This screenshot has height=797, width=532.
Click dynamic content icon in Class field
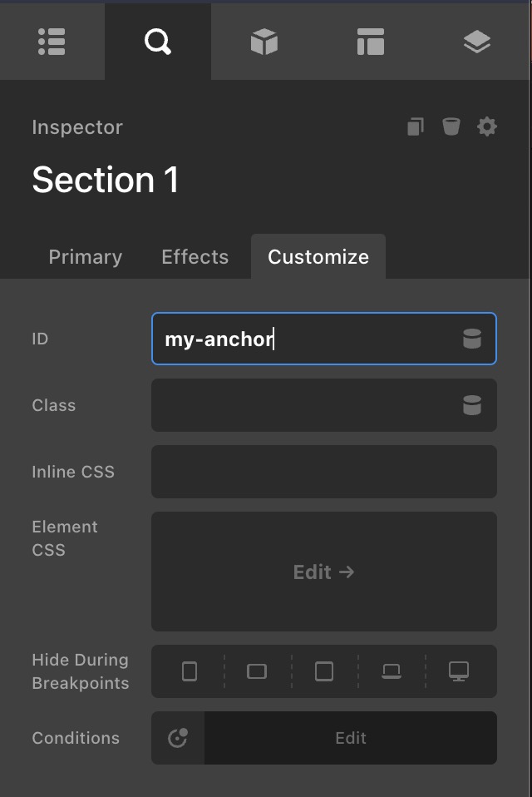coord(471,405)
